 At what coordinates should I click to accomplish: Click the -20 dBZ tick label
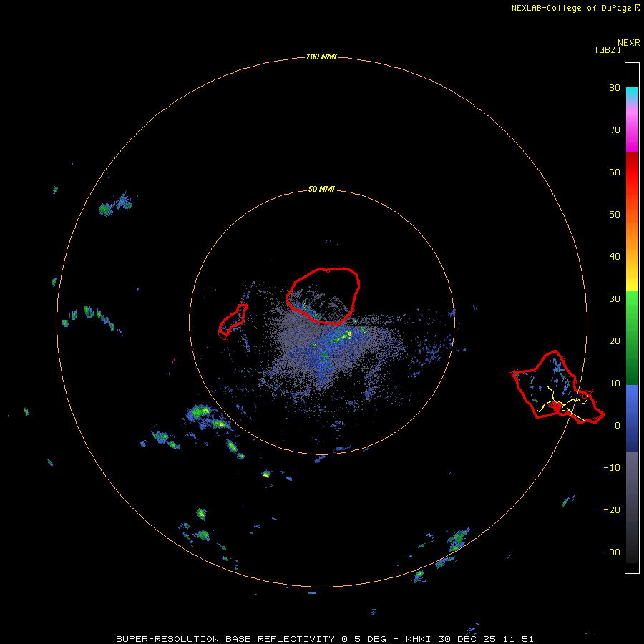click(612, 509)
